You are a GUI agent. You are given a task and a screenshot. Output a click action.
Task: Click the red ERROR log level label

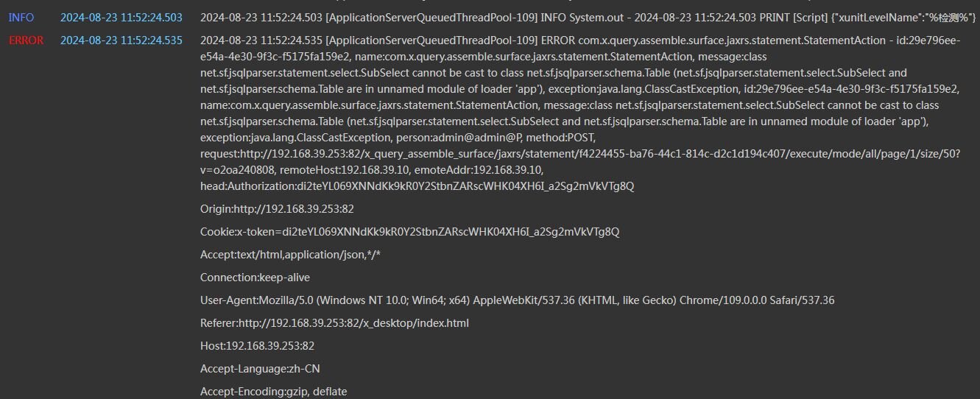(27, 40)
